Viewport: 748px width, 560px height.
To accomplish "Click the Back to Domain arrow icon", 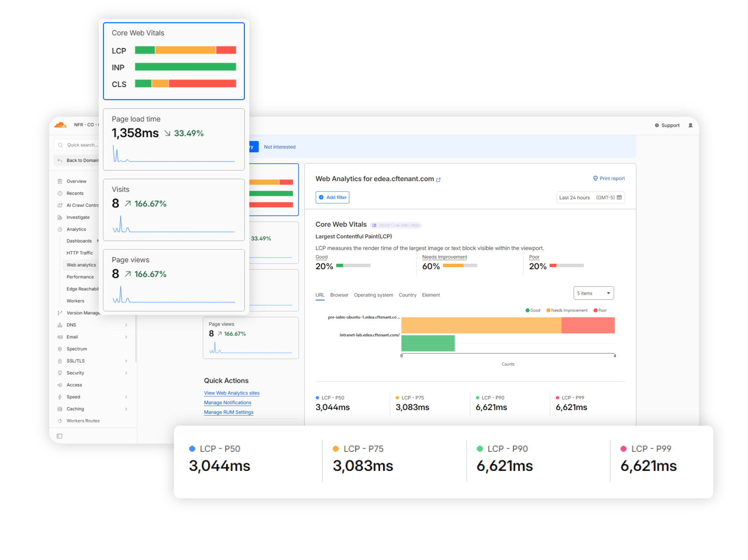I will (60, 160).
